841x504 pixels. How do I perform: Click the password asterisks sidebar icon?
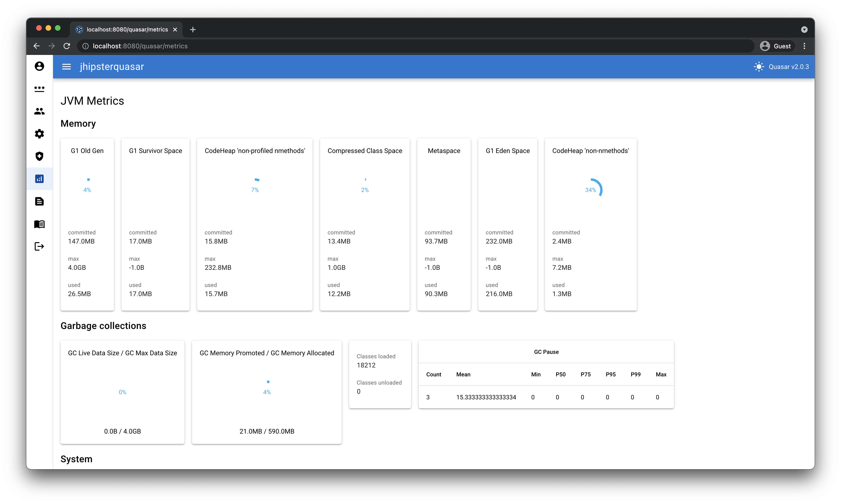point(39,89)
